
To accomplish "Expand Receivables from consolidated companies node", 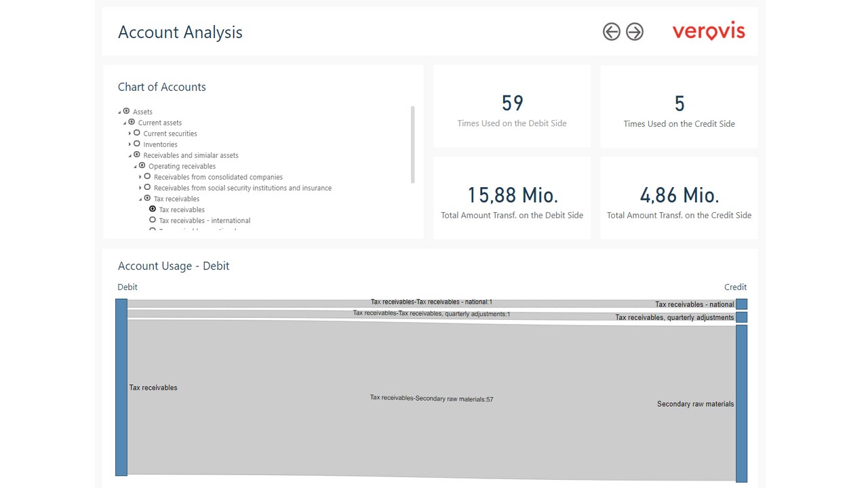I will 140,177.
